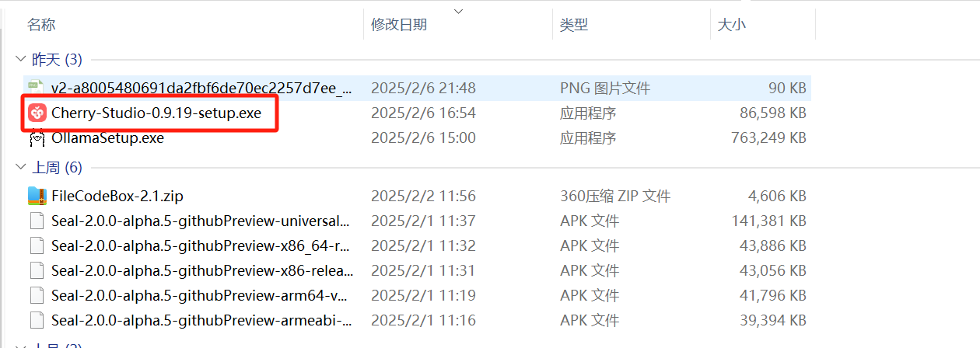The image size is (980, 348).
Task: Sort files by 修改日期 column header
Action: point(398,25)
